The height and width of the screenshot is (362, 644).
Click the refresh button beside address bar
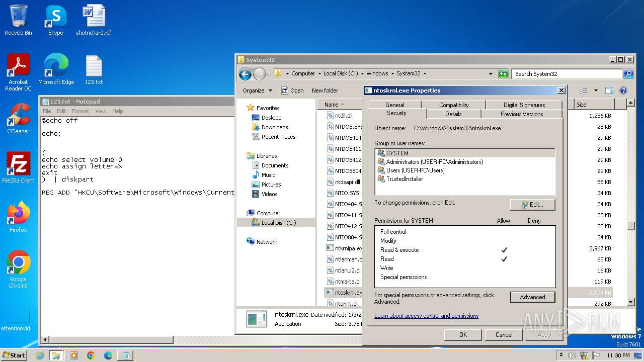tap(503, 74)
